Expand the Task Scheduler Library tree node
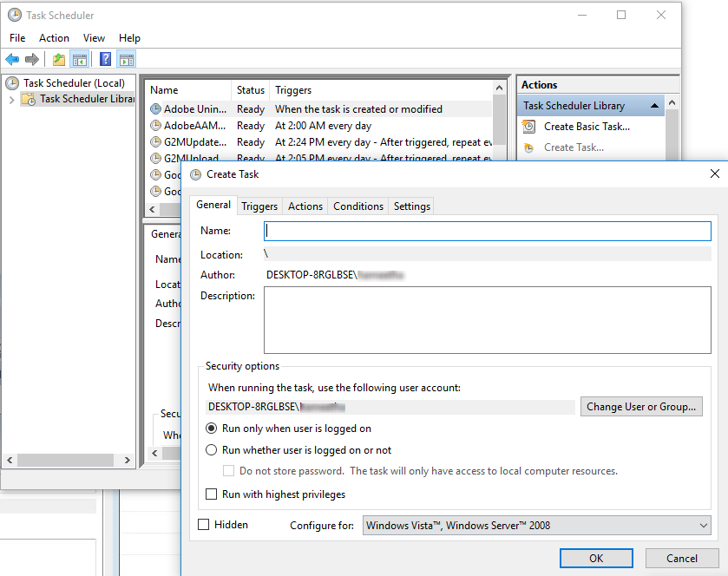 tap(11, 100)
